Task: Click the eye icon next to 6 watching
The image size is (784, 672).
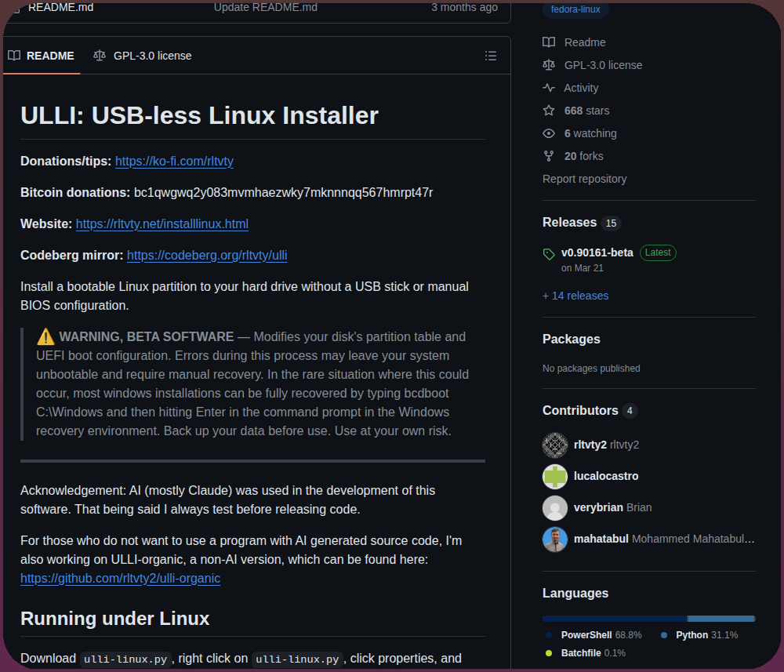Action: [x=549, y=133]
